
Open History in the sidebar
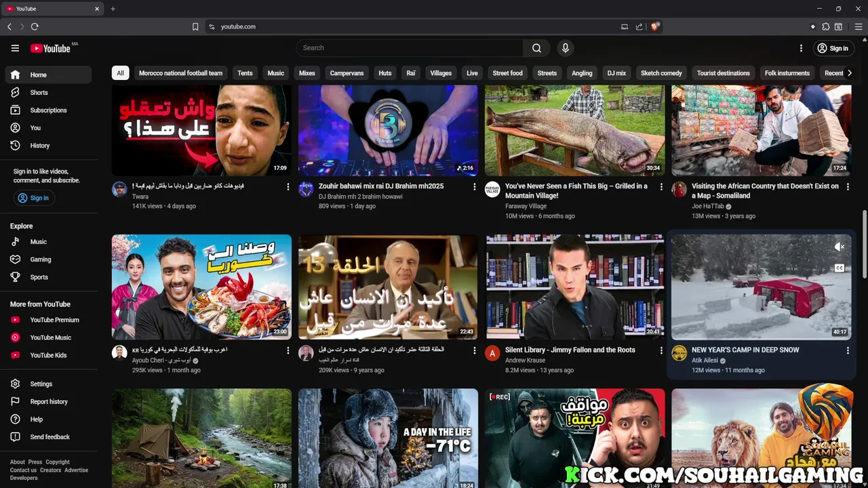48,145
